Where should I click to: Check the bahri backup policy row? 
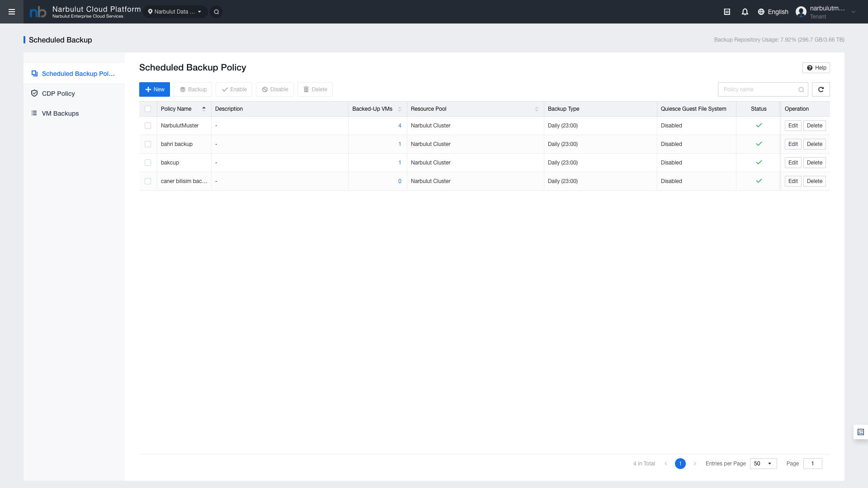coord(148,144)
